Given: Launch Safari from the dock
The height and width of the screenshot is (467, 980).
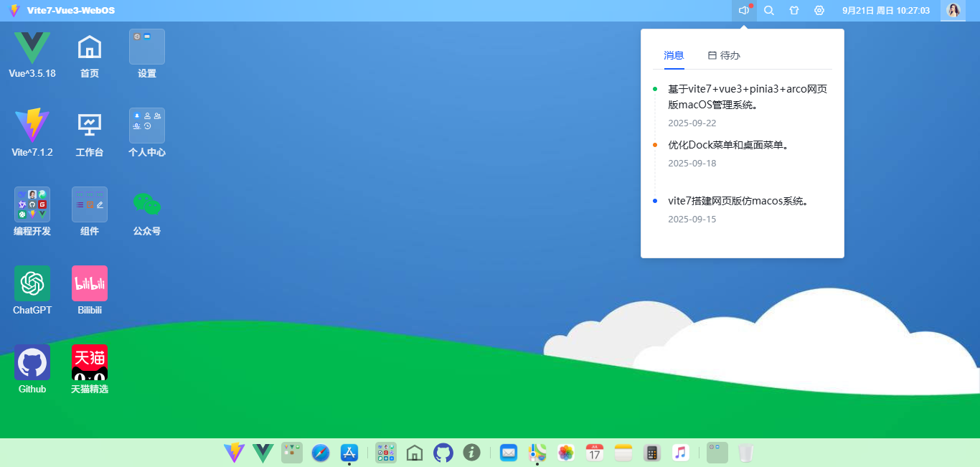Looking at the screenshot, I should point(321,453).
